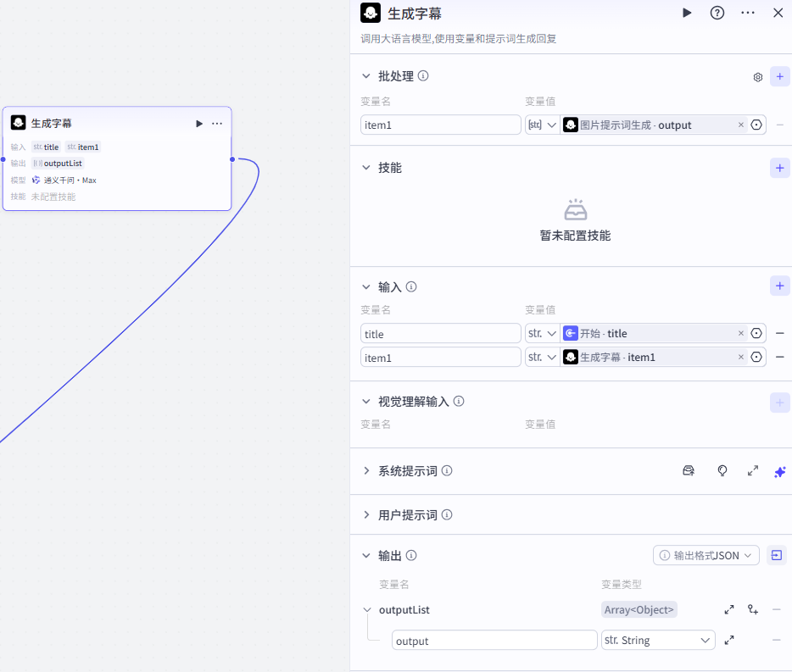Collapse the 技能 section
This screenshot has height=672, width=792.
pos(366,168)
